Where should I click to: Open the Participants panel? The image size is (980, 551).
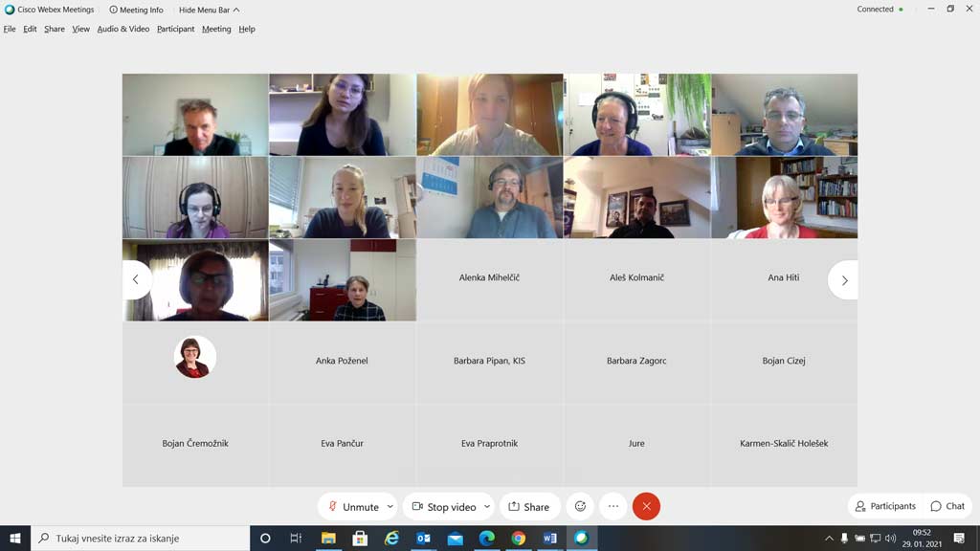coord(885,506)
